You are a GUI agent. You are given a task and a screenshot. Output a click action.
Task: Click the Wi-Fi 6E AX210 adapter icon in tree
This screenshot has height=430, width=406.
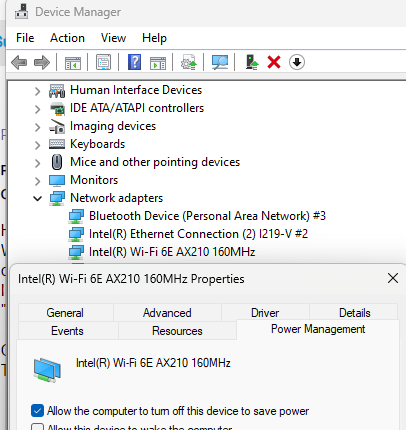click(x=76, y=253)
